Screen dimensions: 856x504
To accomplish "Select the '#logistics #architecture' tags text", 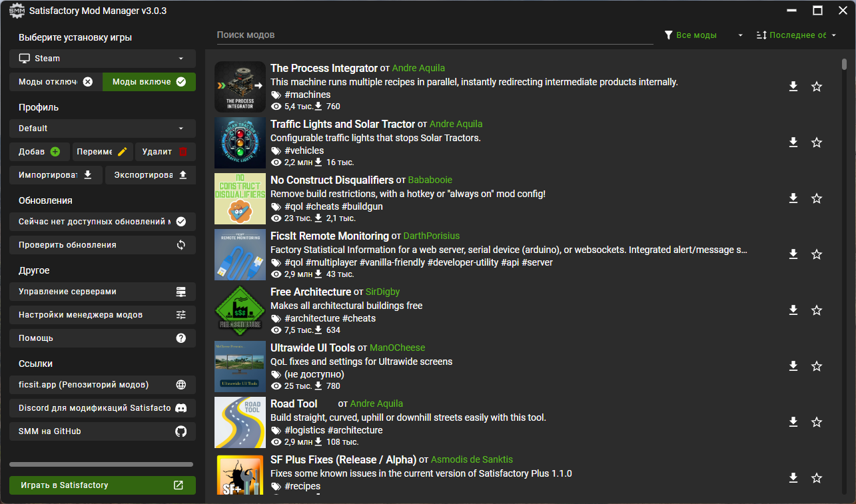I will point(333,430).
